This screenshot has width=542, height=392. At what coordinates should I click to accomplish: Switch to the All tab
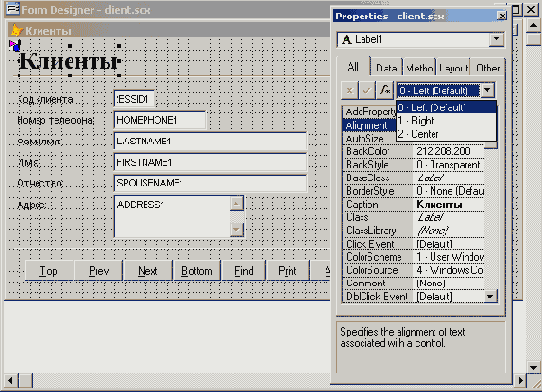353,67
